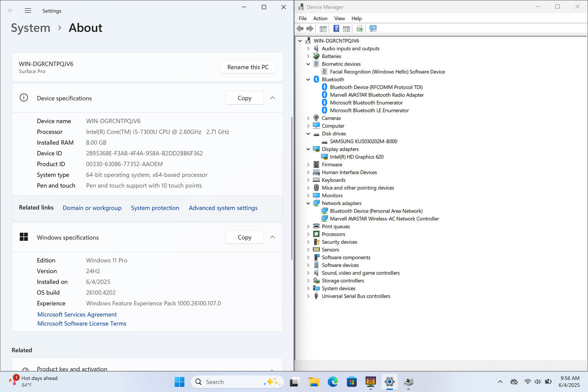Click Scan for hardware changes toolbar icon
Image resolution: width=588 pixels, height=392 pixels.
pos(373,29)
